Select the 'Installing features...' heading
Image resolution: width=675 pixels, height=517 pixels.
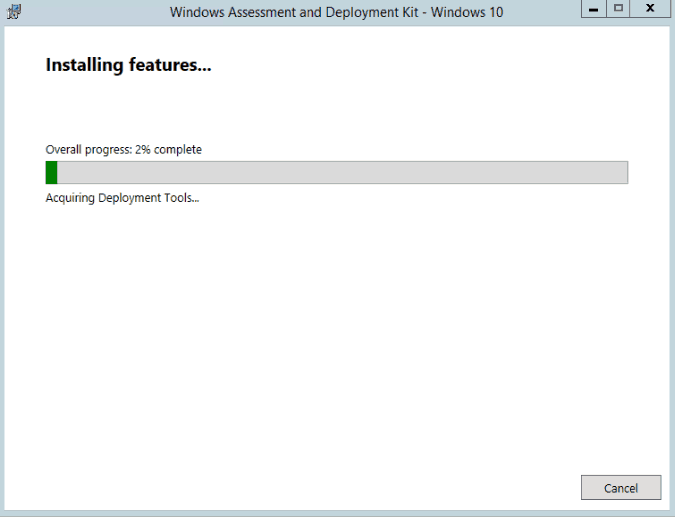(128, 65)
